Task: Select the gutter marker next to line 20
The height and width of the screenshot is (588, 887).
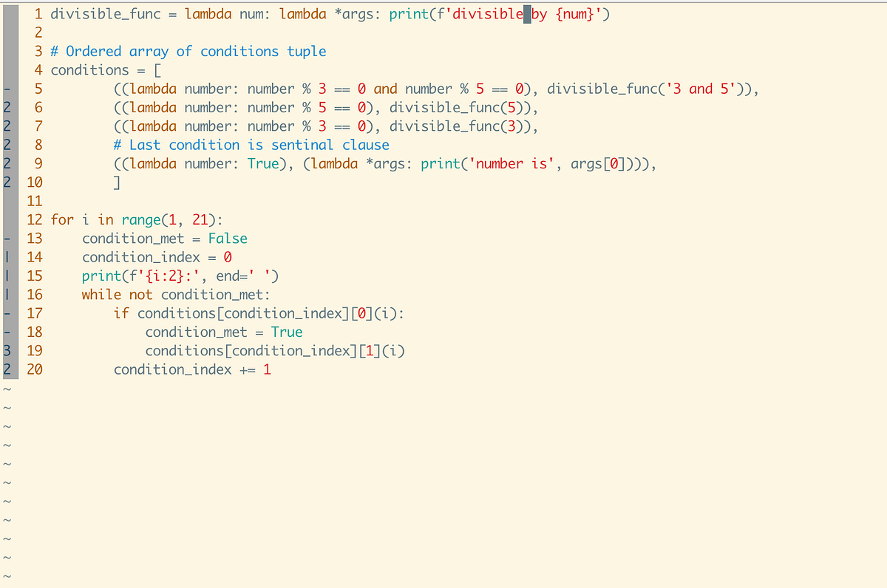Action: click(6, 369)
